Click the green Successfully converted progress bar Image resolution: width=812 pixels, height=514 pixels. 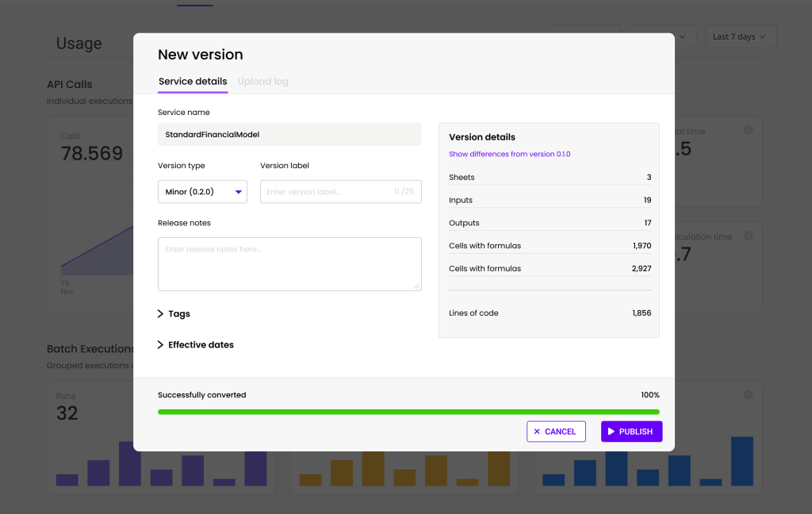click(x=408, y=412)
